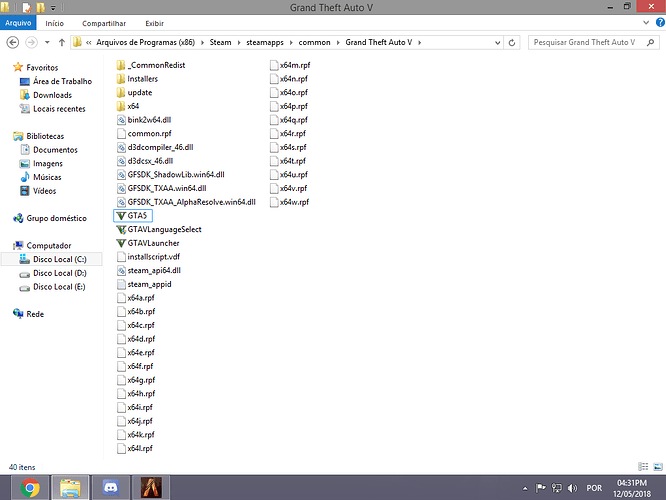666x500 pixels.
Task: Select Documentos under Bibliotecas
Action: pos(55,150)
